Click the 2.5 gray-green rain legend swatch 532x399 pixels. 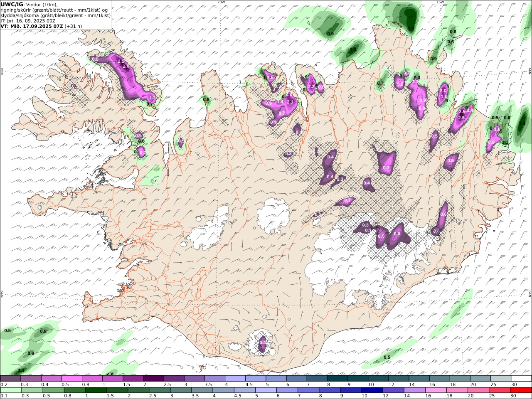click(x=159, y=390)
